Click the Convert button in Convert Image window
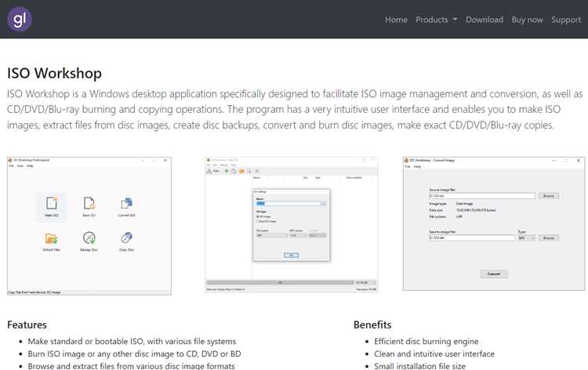Viewport: 588px width, 370px height. tap(494, 274)
